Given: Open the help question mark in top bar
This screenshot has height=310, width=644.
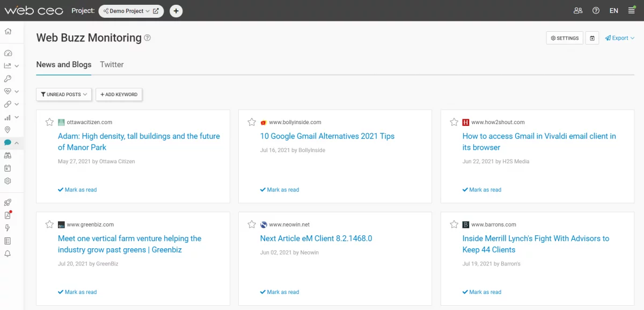Looking at the screenshot, I should pyautogui.click(x=596, y=11).
